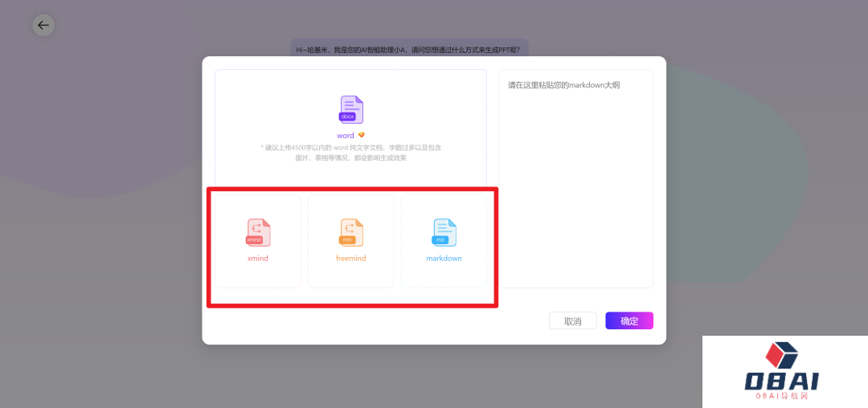The width and height of the screenshot is (868, 408).
Task: Click the 'freemind' label text
Action: (351, 258)
